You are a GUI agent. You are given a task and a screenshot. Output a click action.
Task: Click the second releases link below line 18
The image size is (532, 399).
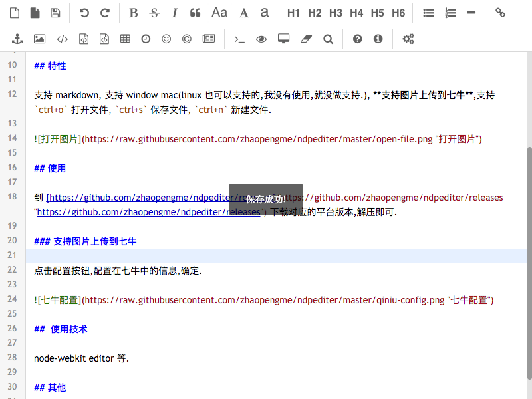click(148, 212)
